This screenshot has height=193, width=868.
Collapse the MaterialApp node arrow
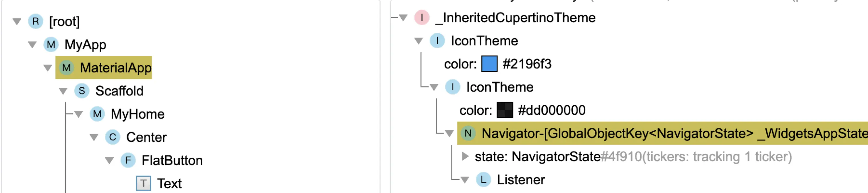coord(48,68)
